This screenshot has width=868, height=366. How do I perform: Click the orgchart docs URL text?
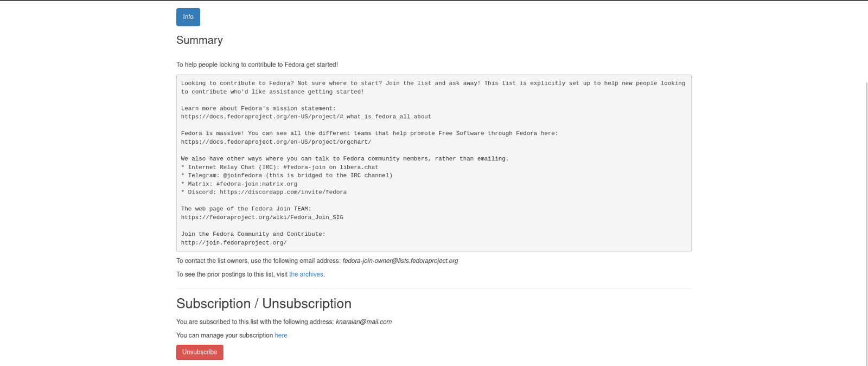tap(276, 142)
